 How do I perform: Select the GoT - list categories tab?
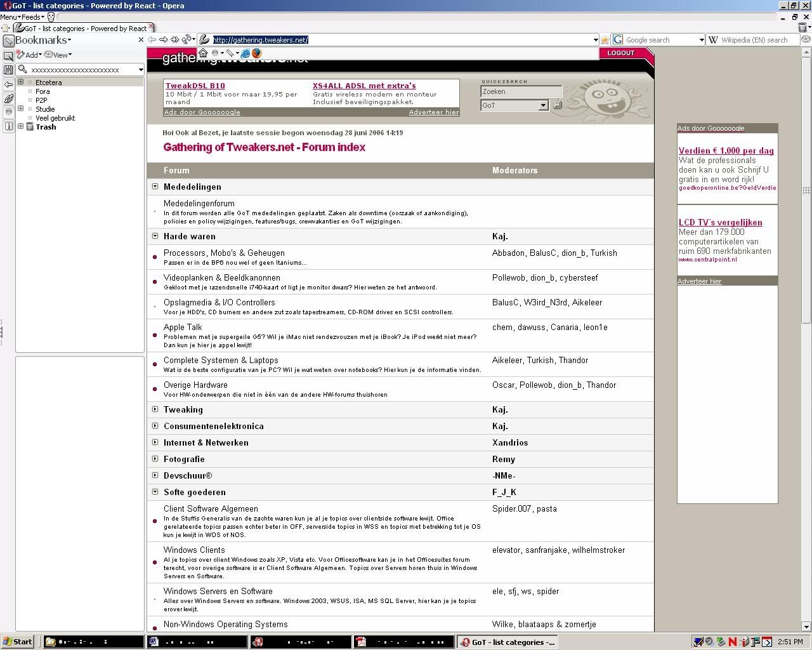point(84,28)
